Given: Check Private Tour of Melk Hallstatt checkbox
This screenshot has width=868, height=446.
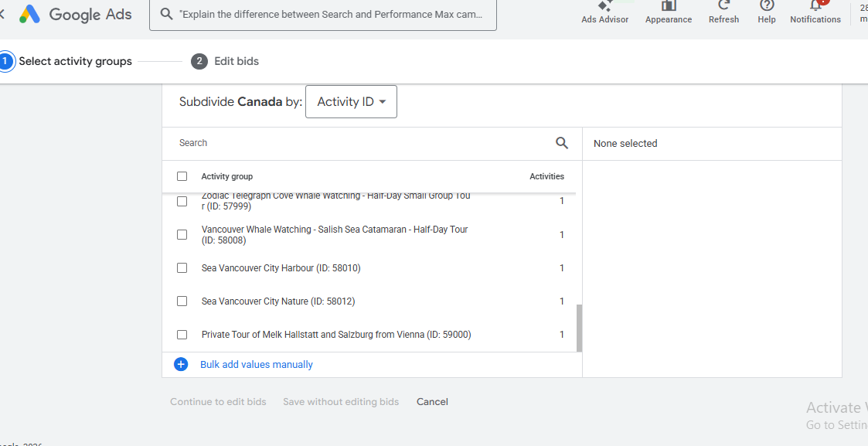Looking at the screenshot, I should [182, 334].
